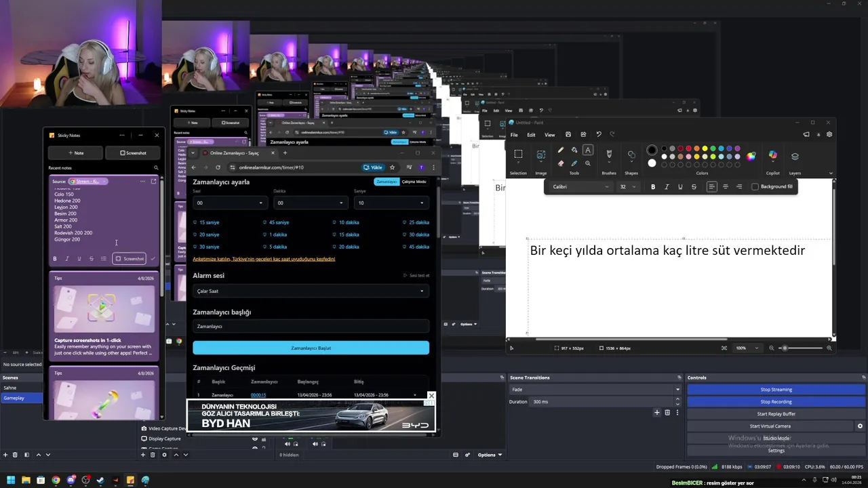Pick the yellow color swatch in Paint
This screenshot has height=488, width=868.
click(x=705, y=148)
